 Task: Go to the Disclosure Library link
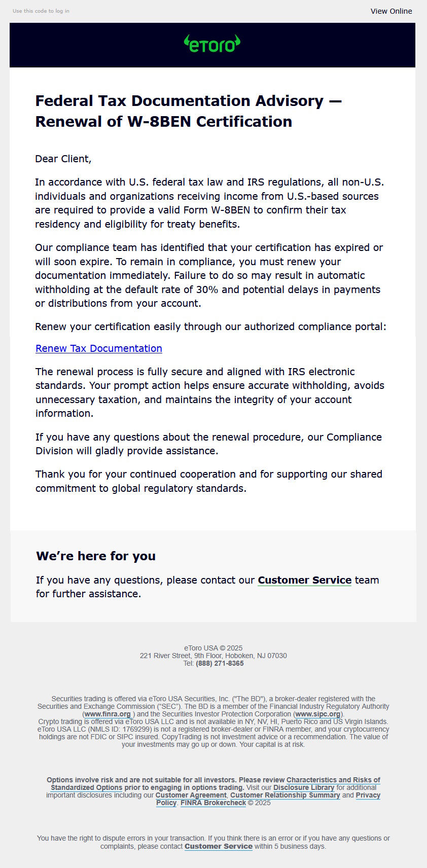coord(304,787)
